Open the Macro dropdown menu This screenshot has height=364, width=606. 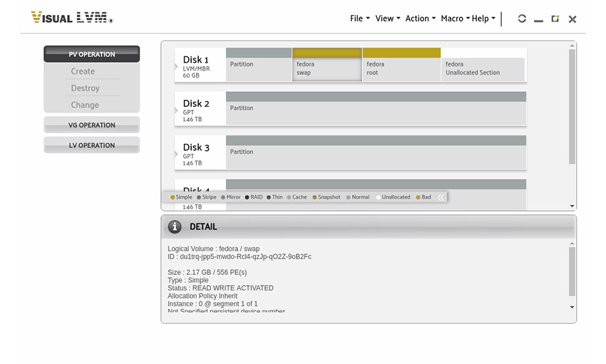(454, 19)
